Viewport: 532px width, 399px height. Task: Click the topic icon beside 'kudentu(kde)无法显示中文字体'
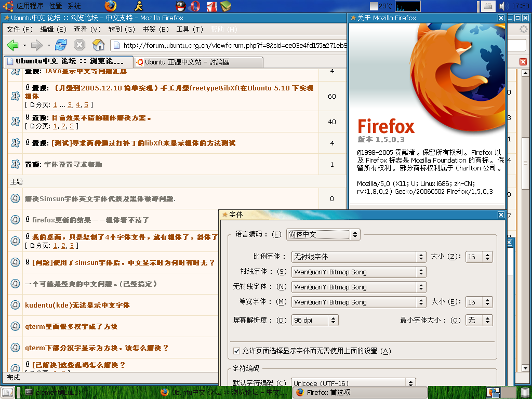15,305
